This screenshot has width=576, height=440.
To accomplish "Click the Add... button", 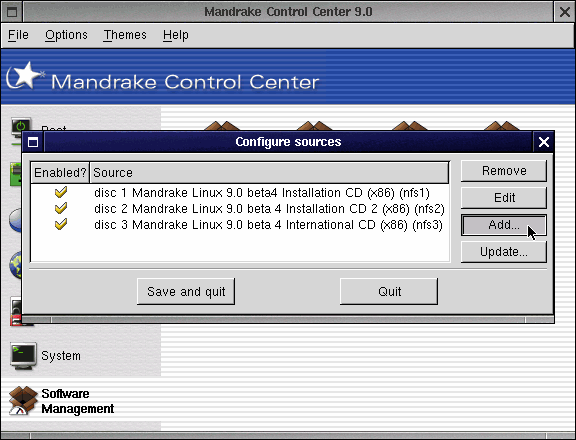I will (x=504, y=225).
